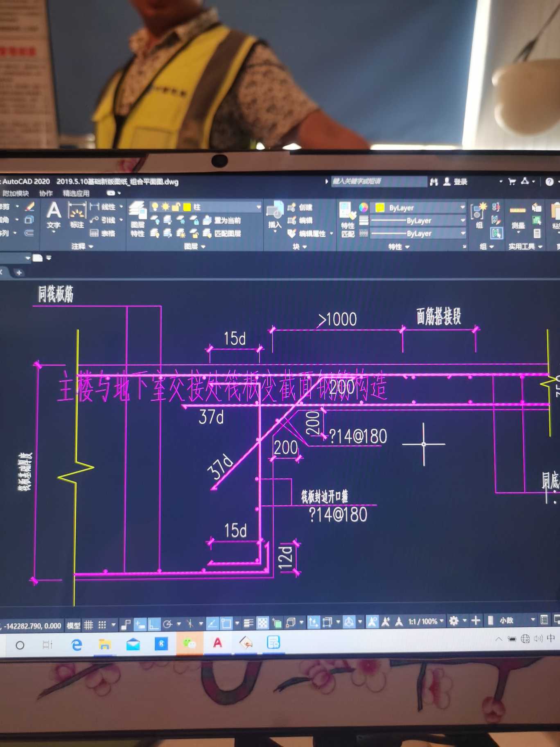Click Windows Cortana search circle
Image resolution: width=560 pixels, height=747 pixels.
tap(20, 645)
